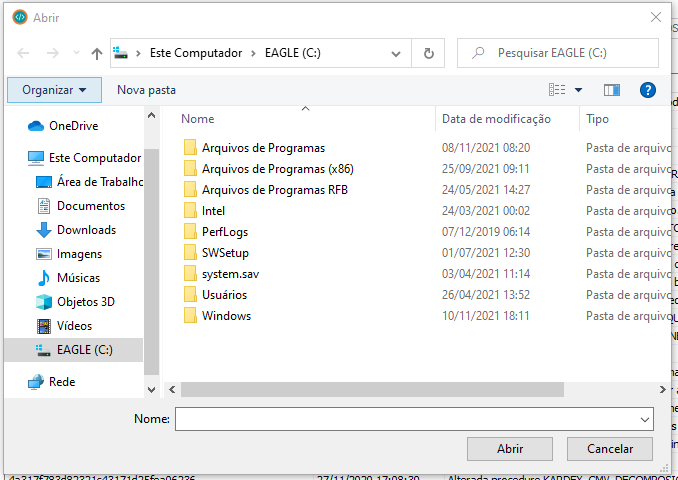Screen dimensions: 678x480
Task: Expand the Organizar dropdown menu
Action: tap(54, 90)
